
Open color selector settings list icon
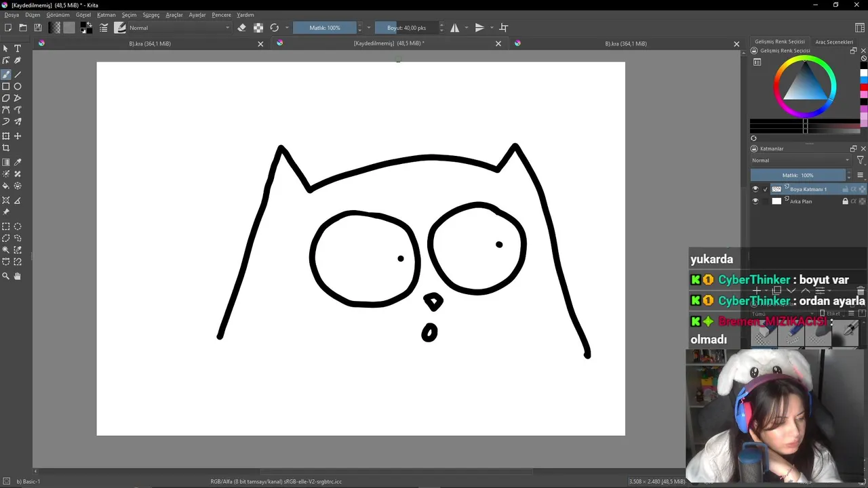[757, 62]
